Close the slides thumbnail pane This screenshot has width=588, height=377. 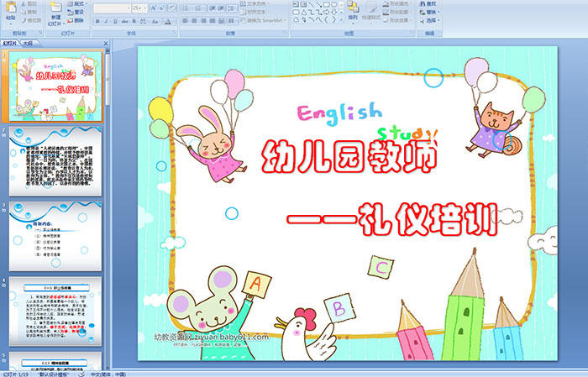(x=106, y=44)
